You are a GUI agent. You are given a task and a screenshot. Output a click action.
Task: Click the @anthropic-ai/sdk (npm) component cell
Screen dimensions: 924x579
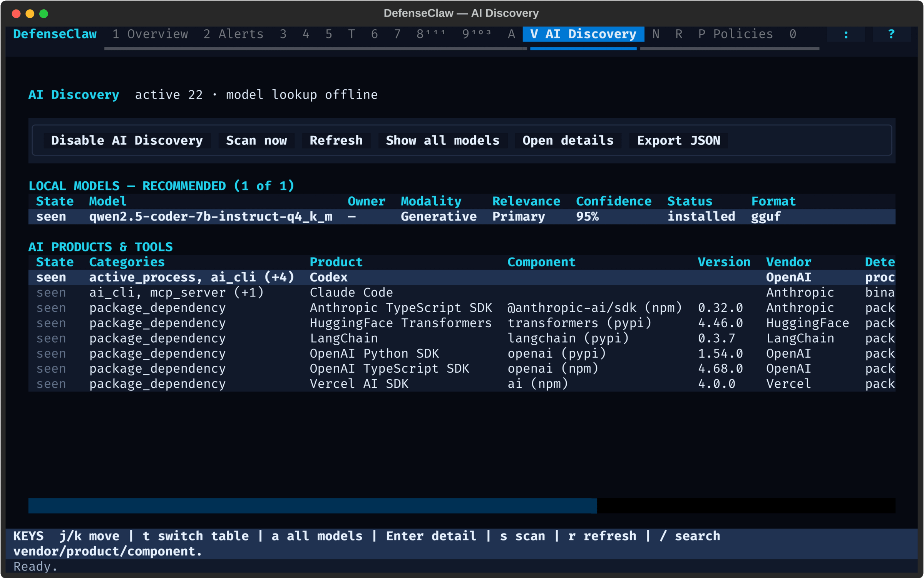tap(595, 308)
